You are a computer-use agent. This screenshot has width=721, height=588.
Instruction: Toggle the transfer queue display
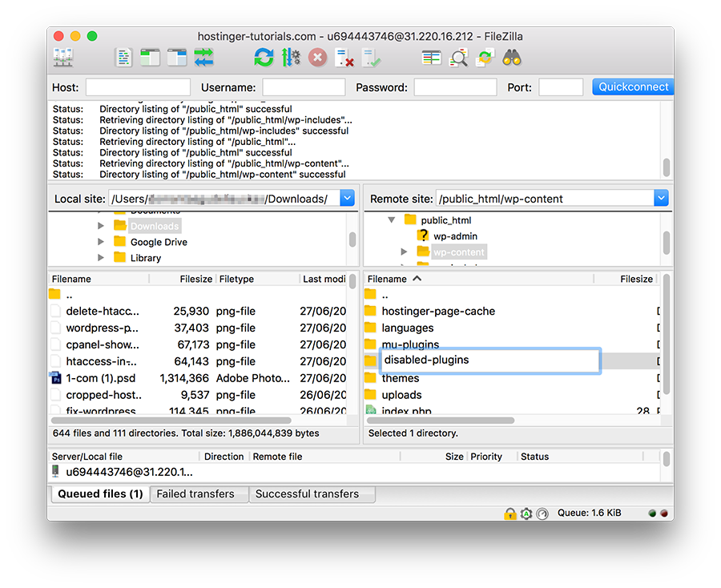203,57
